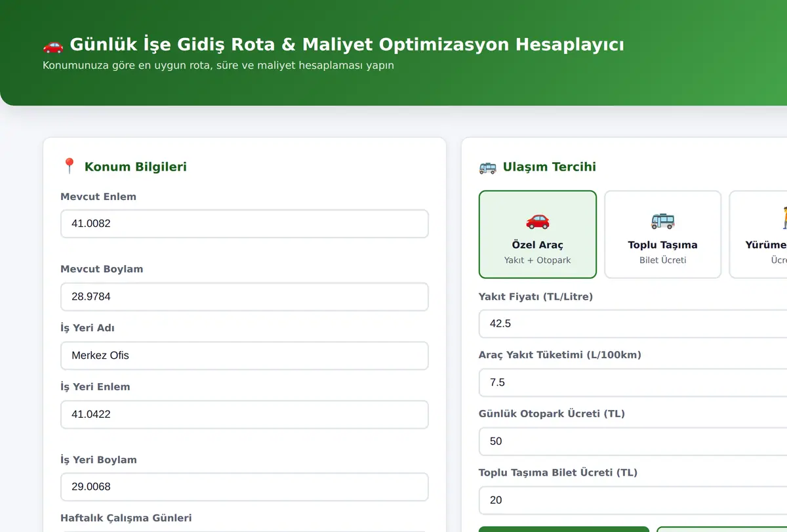Click the header subtitle starting with Konumunuza göre
787x532 pixels.
click(218, 66)
